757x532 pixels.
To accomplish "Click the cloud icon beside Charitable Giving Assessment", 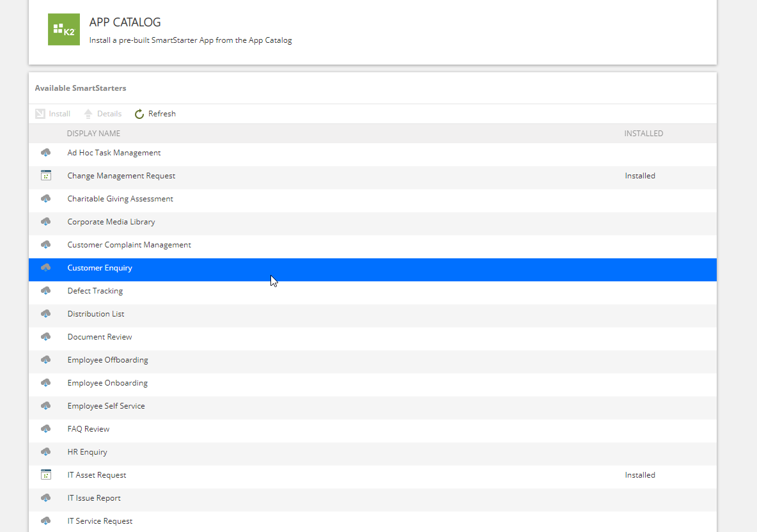I will (x=46, y=199).
